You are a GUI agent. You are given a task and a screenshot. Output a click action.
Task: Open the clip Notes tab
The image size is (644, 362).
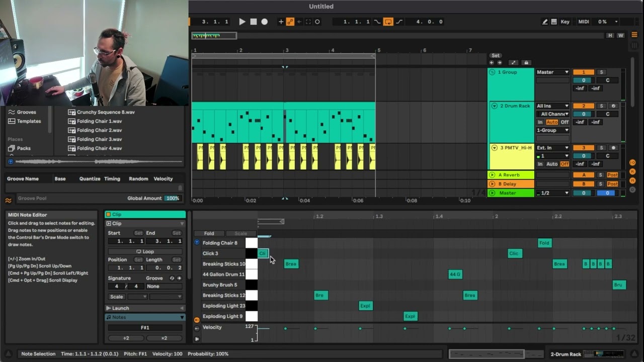(x=145, y=317)
